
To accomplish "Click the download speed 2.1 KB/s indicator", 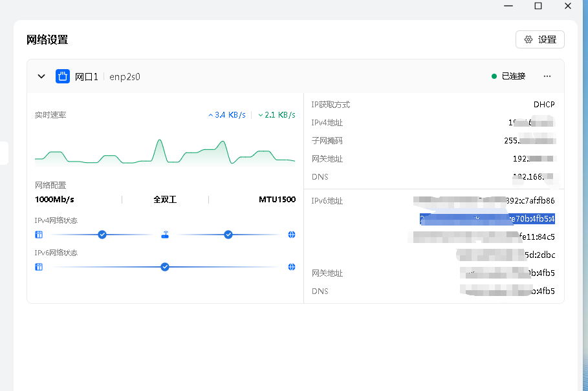I will point(277,115).
